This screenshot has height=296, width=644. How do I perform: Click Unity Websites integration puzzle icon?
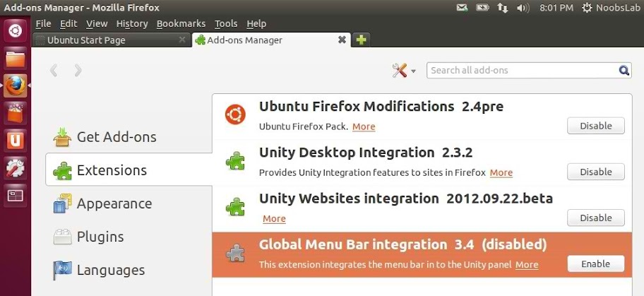click(x=235, y=207)
